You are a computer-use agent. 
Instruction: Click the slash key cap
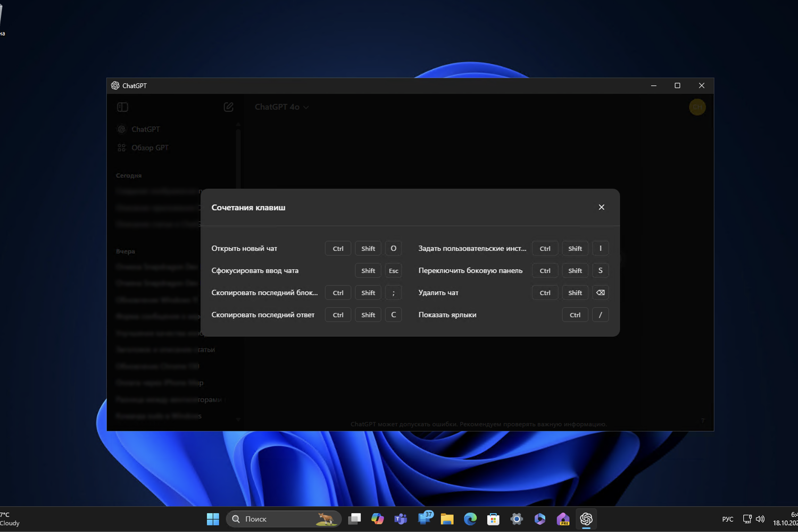[600, 315]
